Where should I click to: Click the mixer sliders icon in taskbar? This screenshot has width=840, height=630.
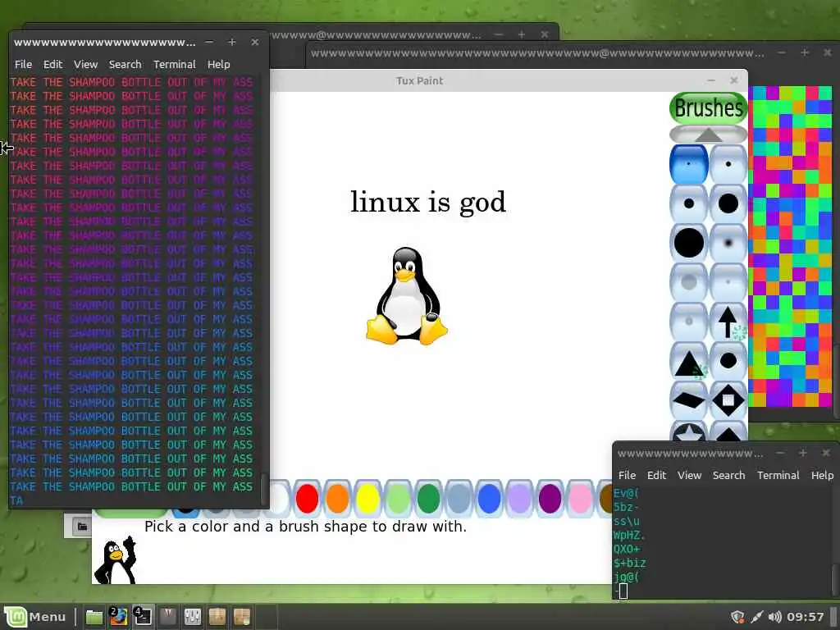192,617
